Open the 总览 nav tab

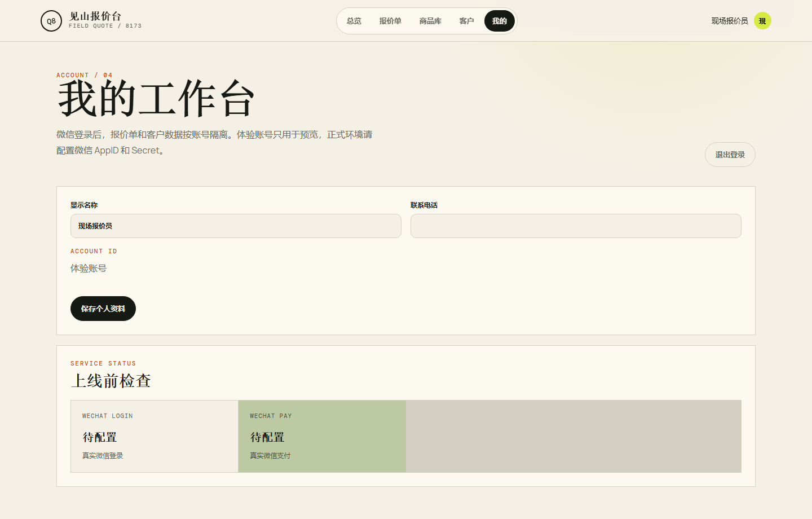354,21
